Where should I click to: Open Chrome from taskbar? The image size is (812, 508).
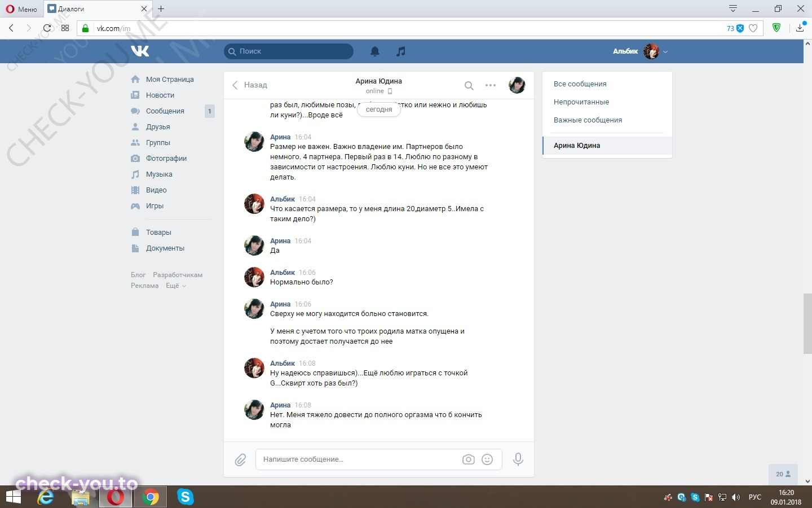pyautogui.click(x=150, y=497)
